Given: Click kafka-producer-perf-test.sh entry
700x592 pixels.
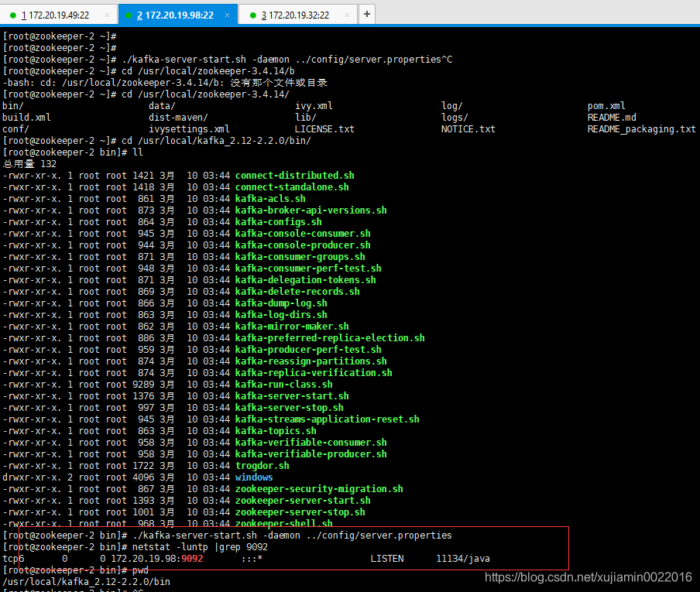Looking at the screenshot, I should (308, 349).
